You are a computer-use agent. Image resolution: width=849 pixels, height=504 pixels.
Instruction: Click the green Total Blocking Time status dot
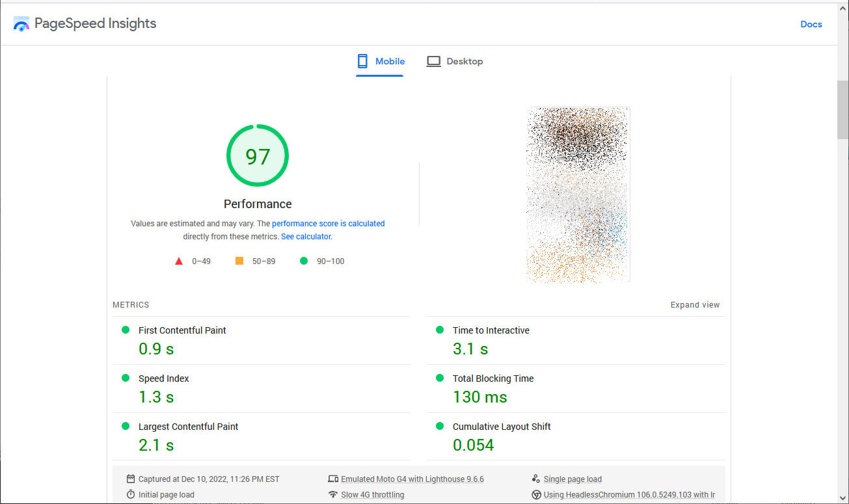coord(440,378)
